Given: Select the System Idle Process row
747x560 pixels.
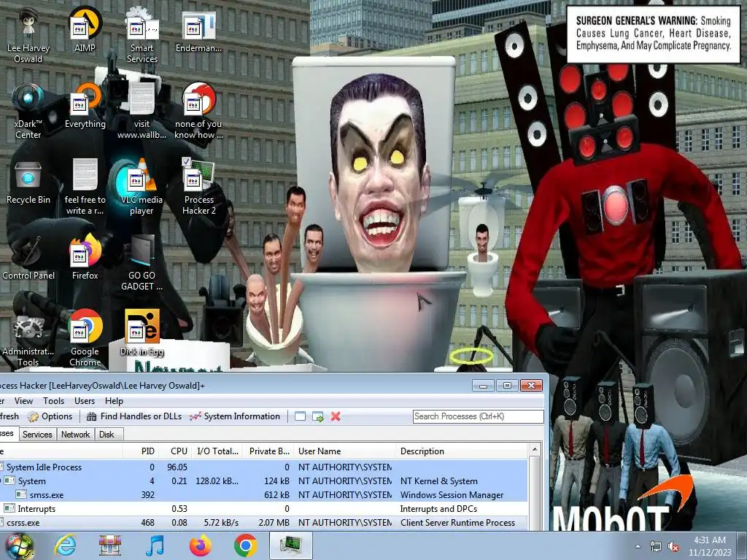Looking at the screenshot, I should tap(263, 467).
